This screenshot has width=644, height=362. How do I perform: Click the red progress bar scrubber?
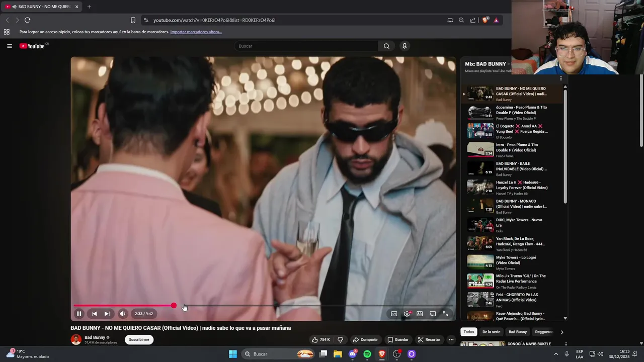point(174,305)
